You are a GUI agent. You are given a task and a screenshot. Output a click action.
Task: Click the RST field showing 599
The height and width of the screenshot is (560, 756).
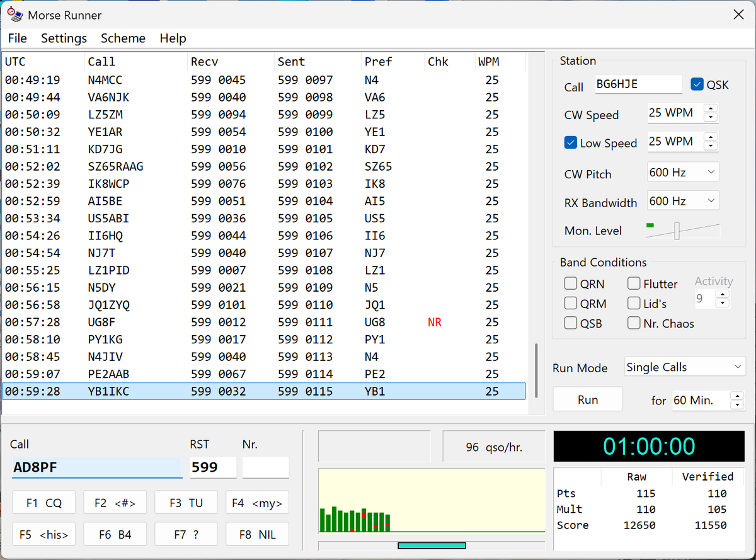pos(214,467)
